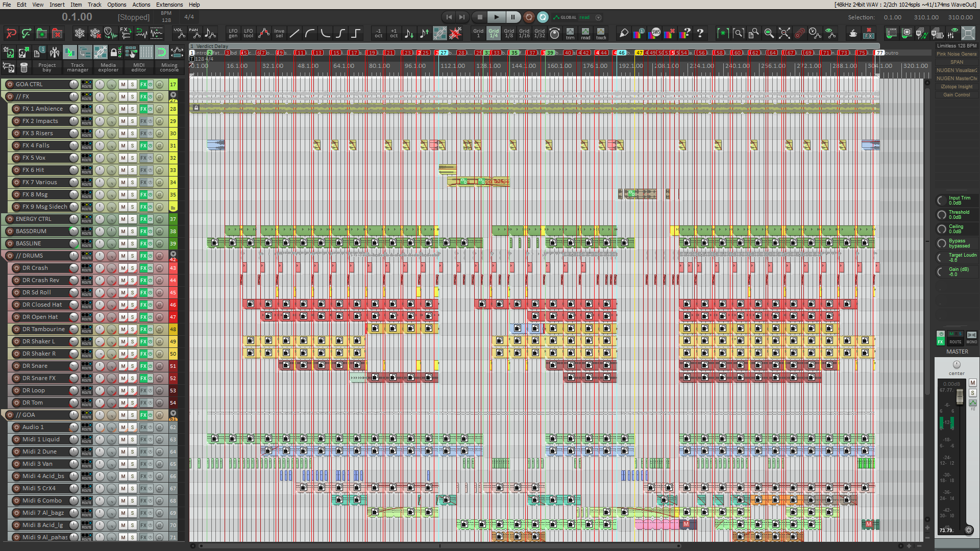980x551 pixels.
Task: Click the FX with red X icon
Action: tap(868, 34)
